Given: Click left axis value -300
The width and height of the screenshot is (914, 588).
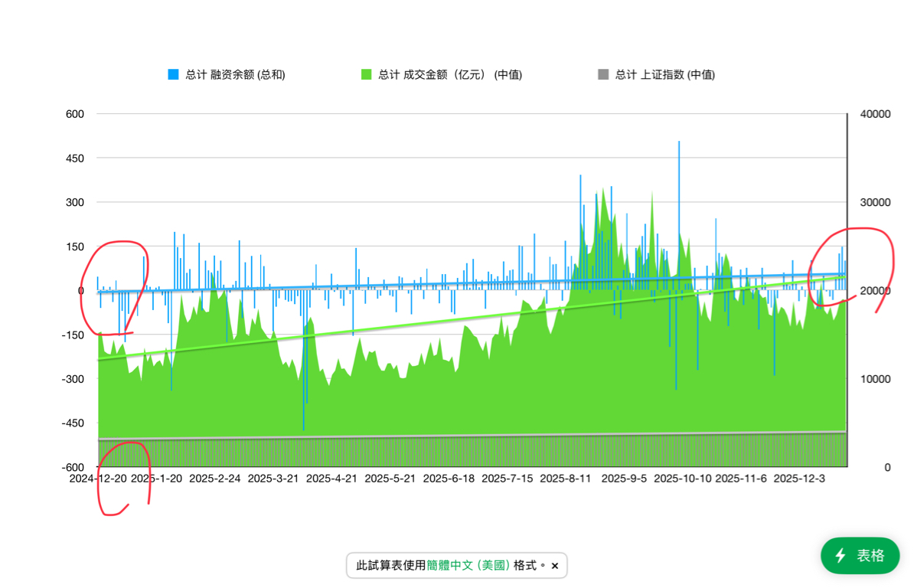Looking at the screenshot, I should point(73,379).
